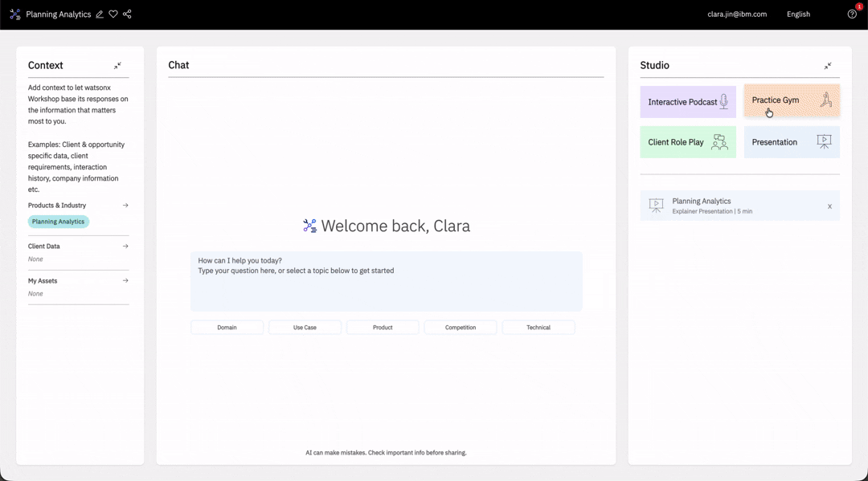
Task: Choose the Domain topic chip
Action: click(x=227, y=328)
